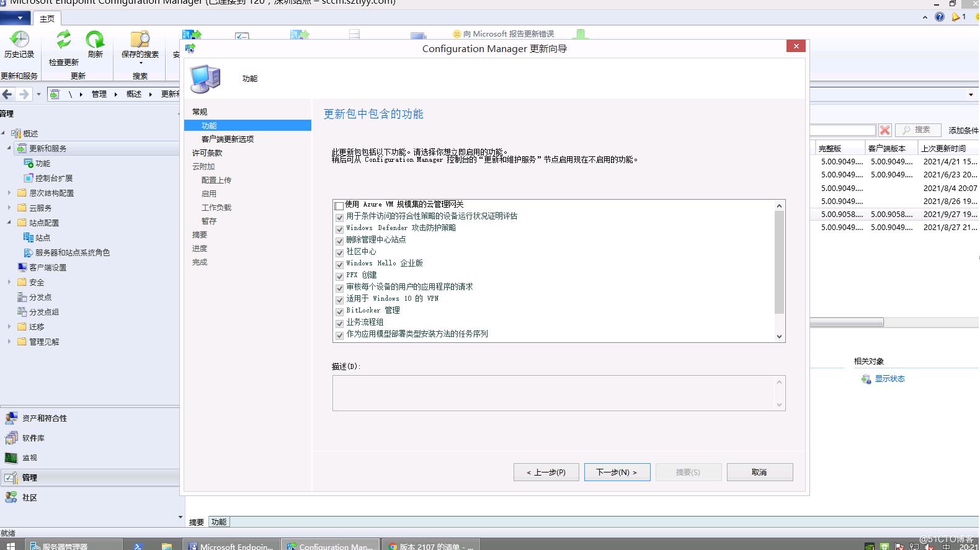Collapse the 更新和服务 tree node
The width and height of the screenshot is (980, 550).
click(x=9, y=148)
